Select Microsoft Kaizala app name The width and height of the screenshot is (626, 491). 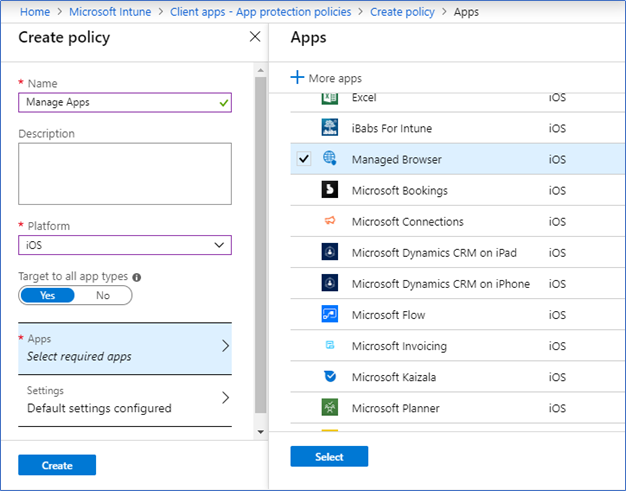click(x=394, y=377)
